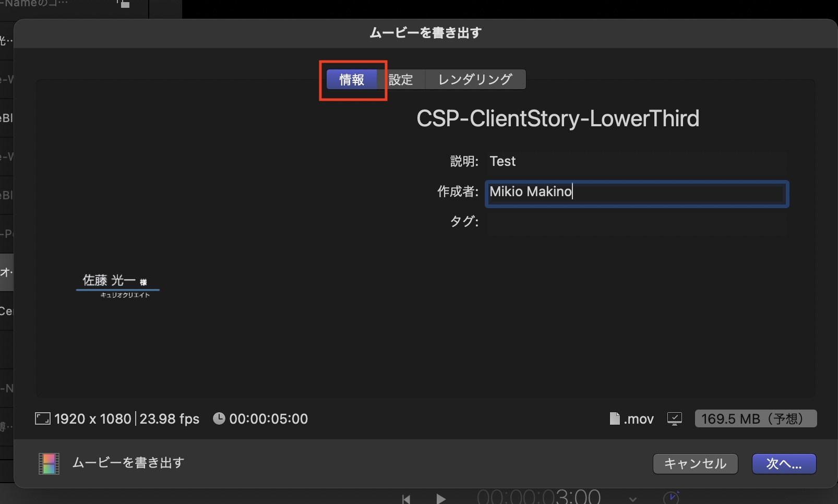Select the レンダリング tab
Screen dimensions: 838x504
pos(475,80)
